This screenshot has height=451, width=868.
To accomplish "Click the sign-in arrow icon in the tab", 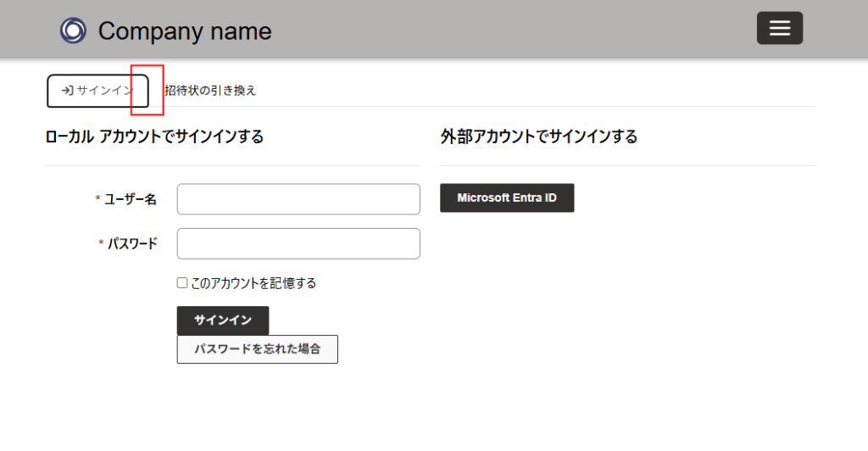I will pyautogui.click(x=67, y=91).
